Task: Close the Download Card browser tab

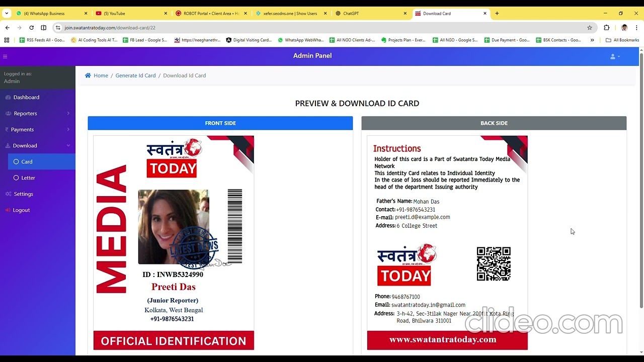Action: [x=485, y=14]
